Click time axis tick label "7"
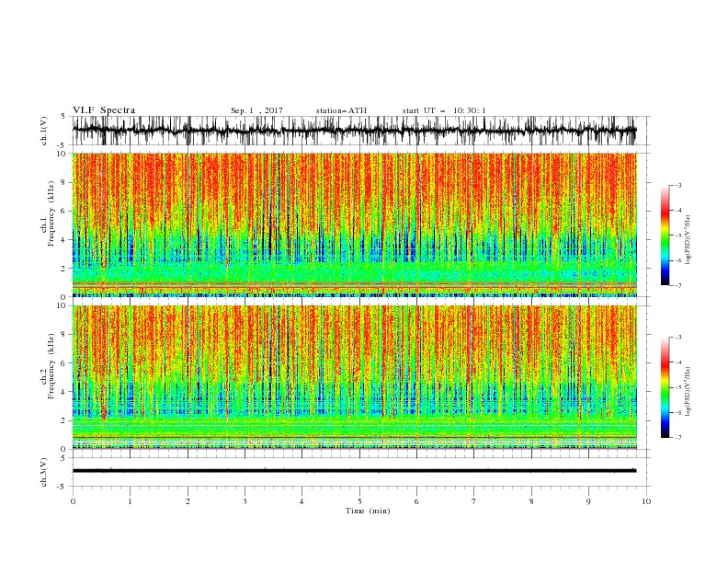 (474, 501)
